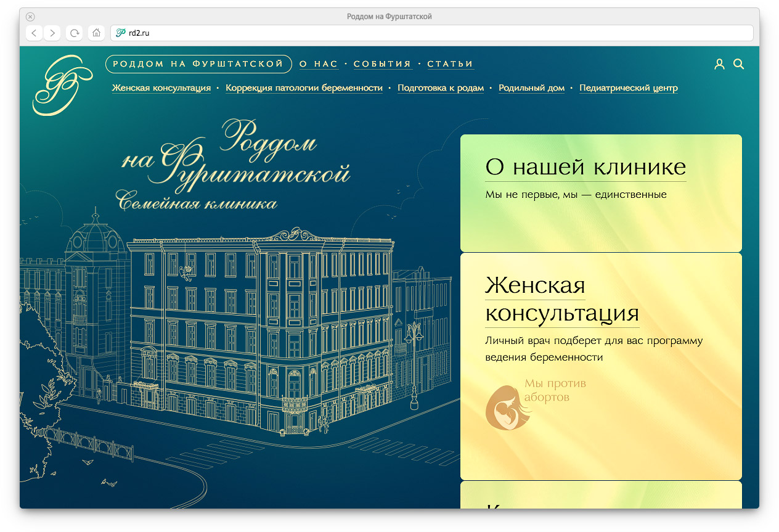This screenshot has height=532, width=779.
Task: Navigate to Родильный дом link
Action: (x=531, y=88)
